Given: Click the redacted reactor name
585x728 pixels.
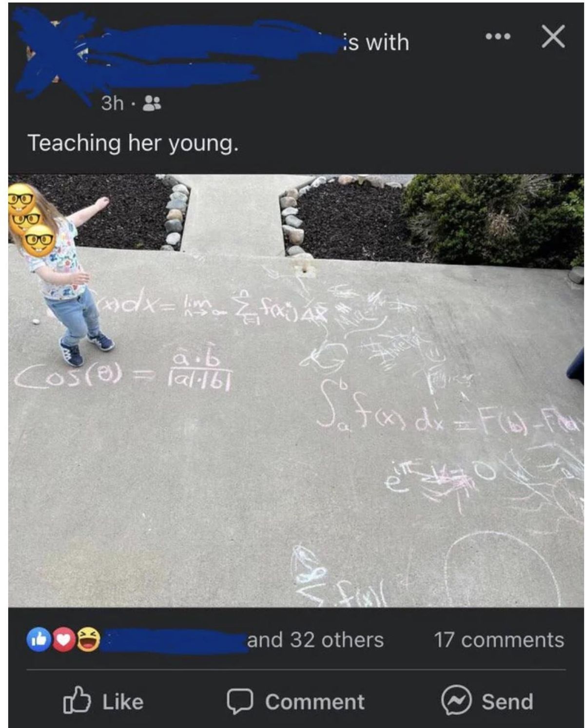Looking at the screenshot, I should pos(175,640).
